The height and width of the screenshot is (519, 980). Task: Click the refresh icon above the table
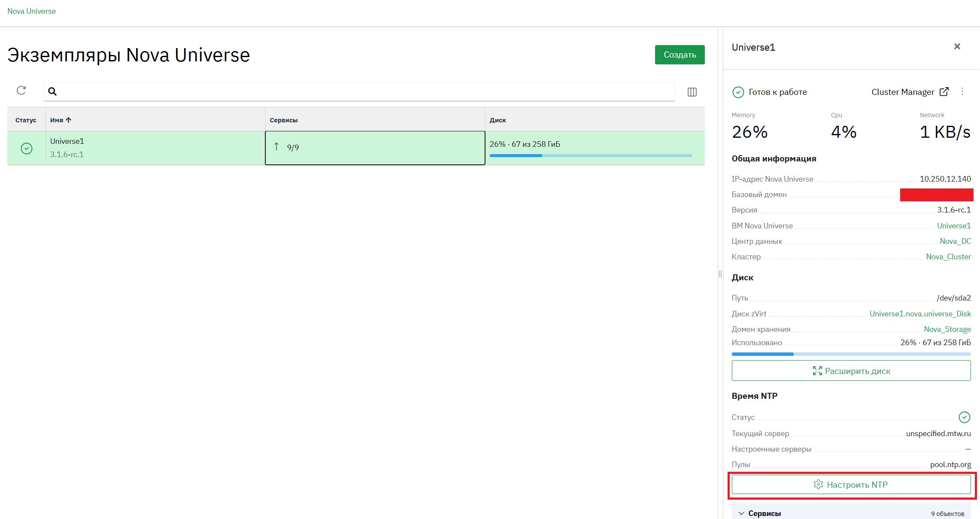(x=21, y=91)
